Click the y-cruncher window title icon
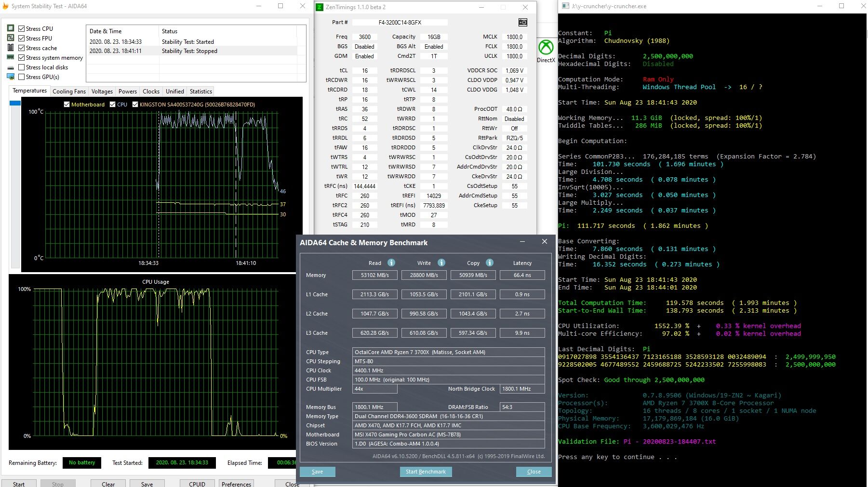868x487 pixels. point(564,6)
